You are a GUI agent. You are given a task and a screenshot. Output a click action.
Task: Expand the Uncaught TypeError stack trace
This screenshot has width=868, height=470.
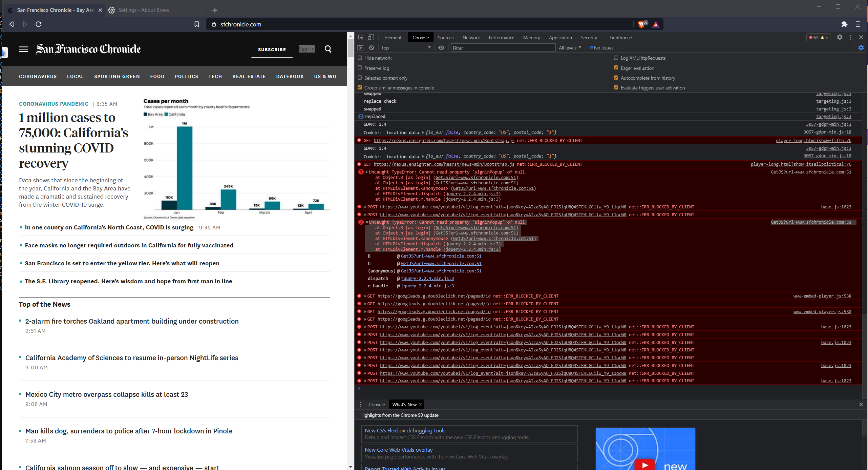[x=366, y=172]
